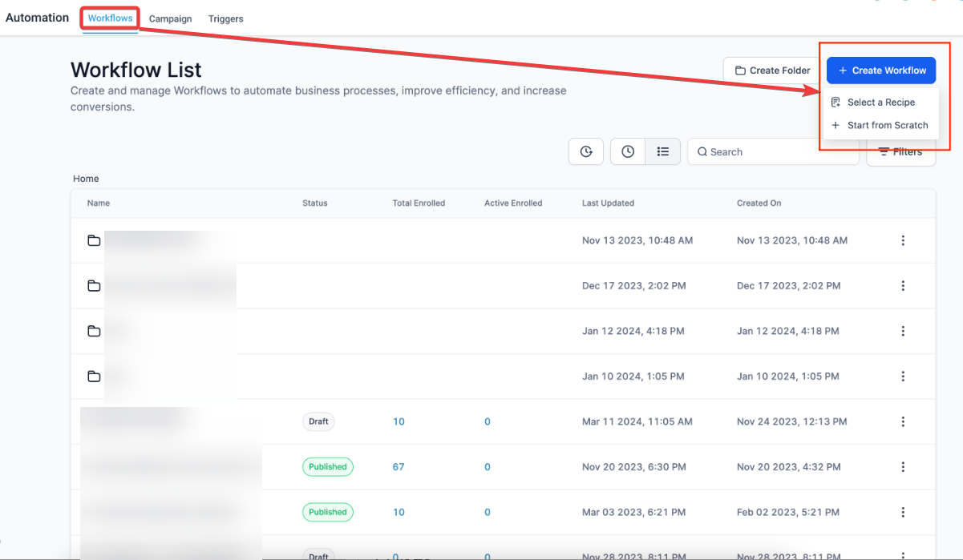This screenshot has height=560, width=963.
Task: Toggle the Draft status badge
Action: (x=318, y=421)
